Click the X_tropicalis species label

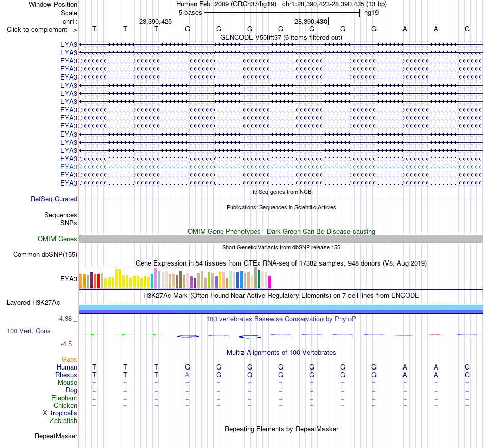pos(60,413)
